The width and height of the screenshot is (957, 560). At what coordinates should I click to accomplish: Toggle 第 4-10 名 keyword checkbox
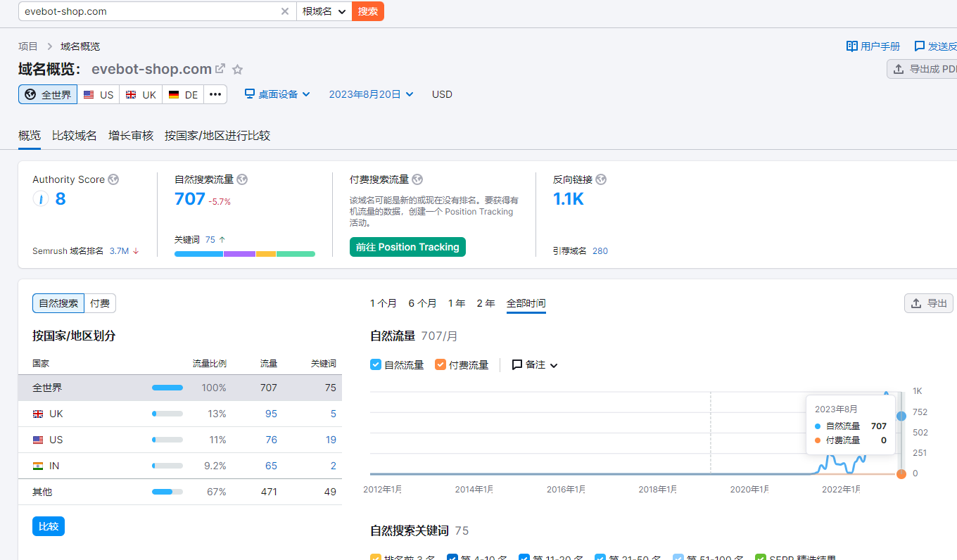(x=452, y=557)
